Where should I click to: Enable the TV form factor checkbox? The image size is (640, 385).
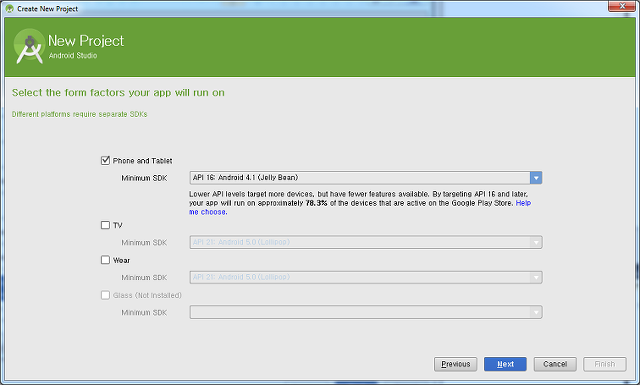pyautogui.click(x=105, y=225)
